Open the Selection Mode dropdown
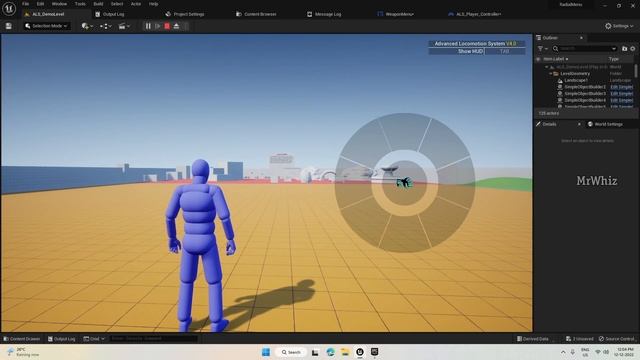This screenshot has width=640, height=360. [x=46, y=26]
